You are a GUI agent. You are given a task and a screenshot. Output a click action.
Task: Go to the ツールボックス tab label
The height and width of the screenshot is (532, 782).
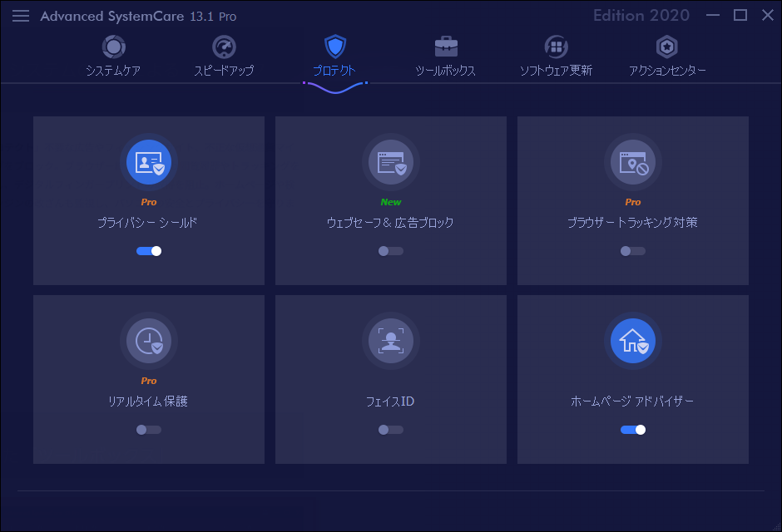coord(445,70)
